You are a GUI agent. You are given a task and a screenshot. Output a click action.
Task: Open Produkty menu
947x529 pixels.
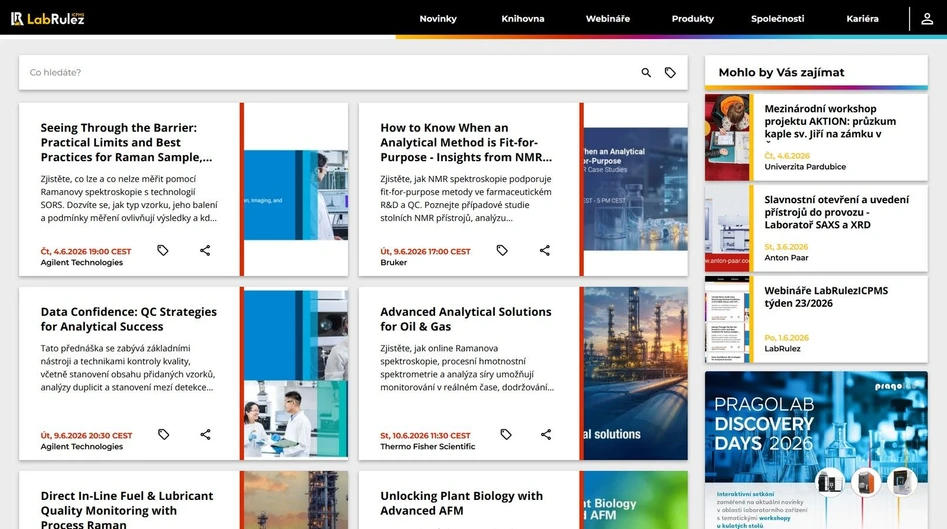click(693, 19)
